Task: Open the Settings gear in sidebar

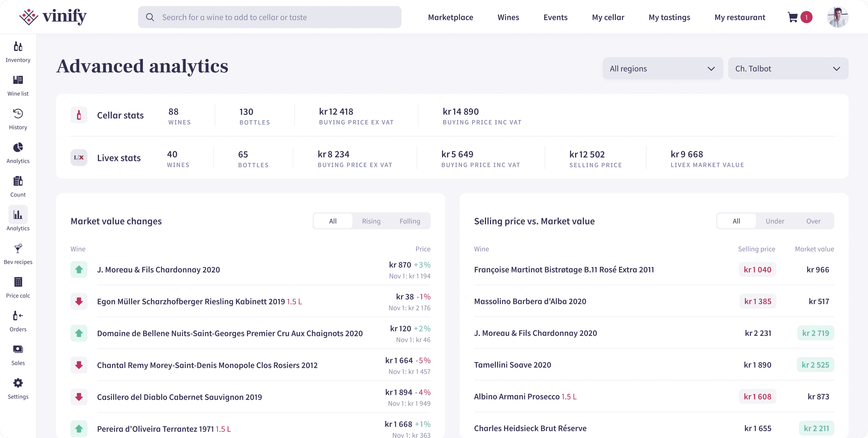Action: [18, 383]
